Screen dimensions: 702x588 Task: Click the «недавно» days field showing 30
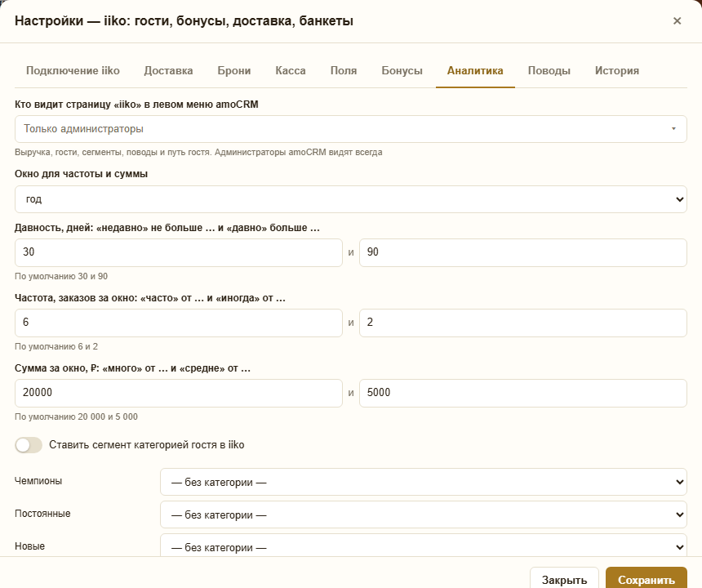click(x=179, y=252)
